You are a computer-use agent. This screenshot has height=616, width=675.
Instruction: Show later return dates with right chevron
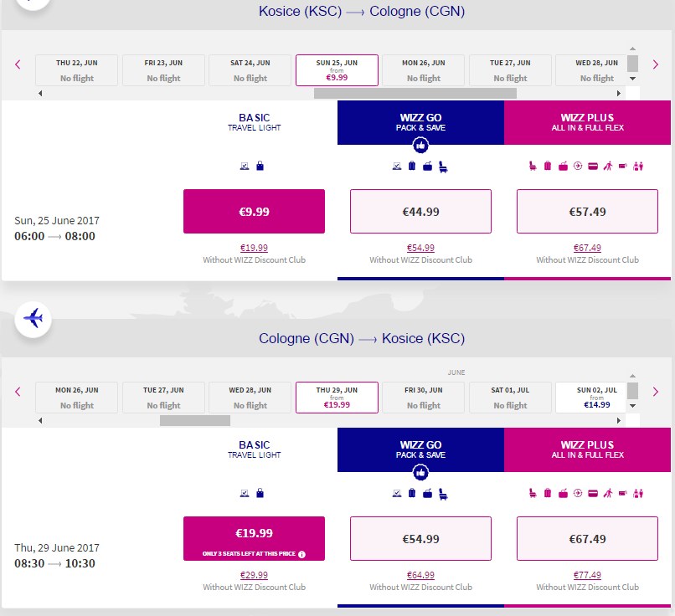pyautogui.click(x=656, y=392)
